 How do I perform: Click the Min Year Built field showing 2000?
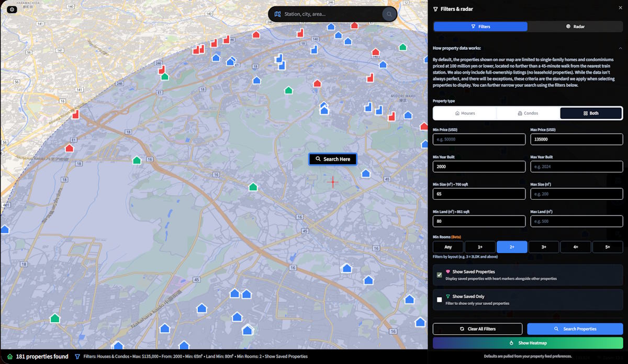[479, 166]
